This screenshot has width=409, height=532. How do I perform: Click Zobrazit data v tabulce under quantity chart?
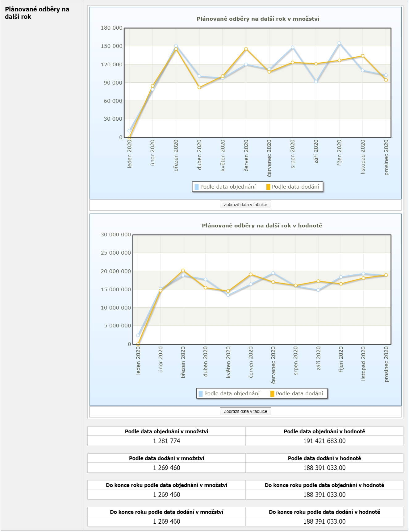(x=245, y=205)
